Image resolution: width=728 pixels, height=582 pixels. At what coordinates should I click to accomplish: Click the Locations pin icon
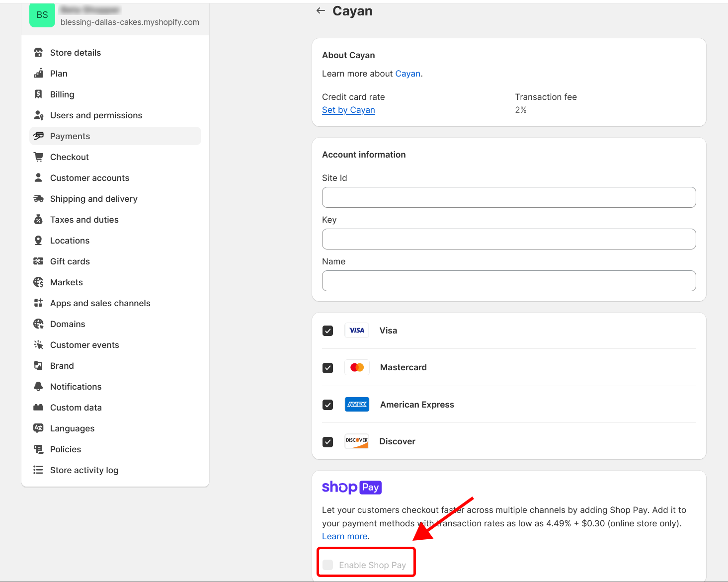click(x=38, y=241)
